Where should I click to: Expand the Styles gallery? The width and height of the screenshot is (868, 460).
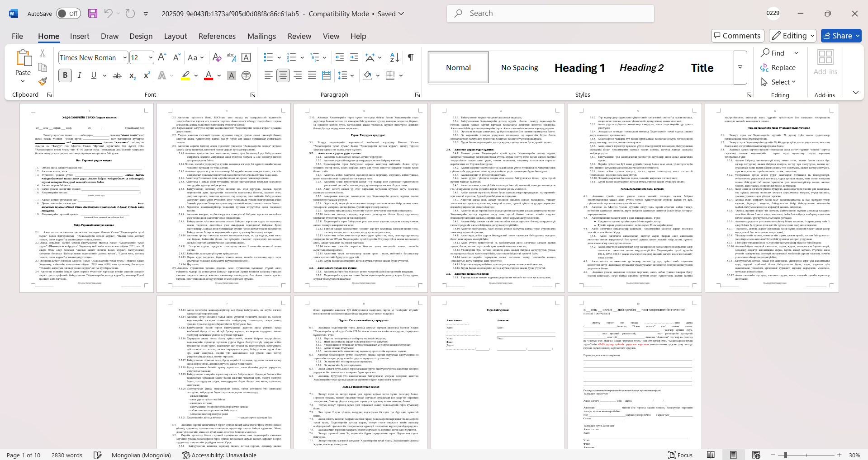(x=740, y=67)
